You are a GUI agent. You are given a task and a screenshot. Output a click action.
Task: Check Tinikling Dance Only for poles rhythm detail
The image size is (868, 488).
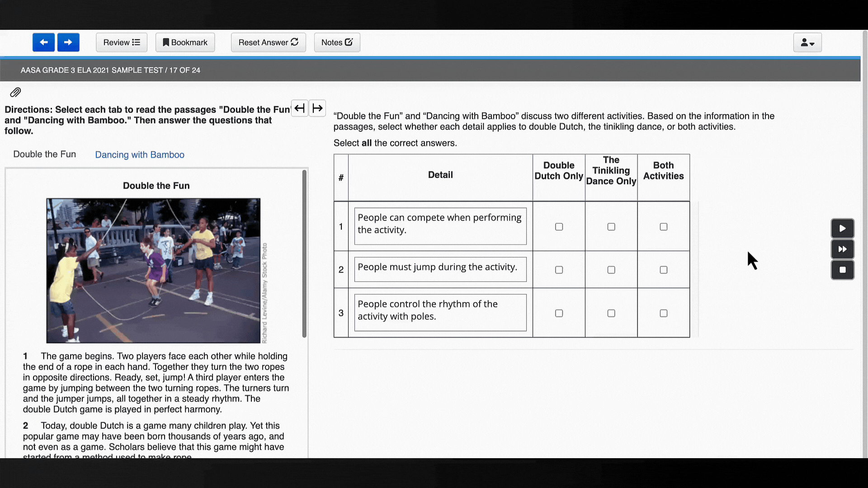[611, 313]
